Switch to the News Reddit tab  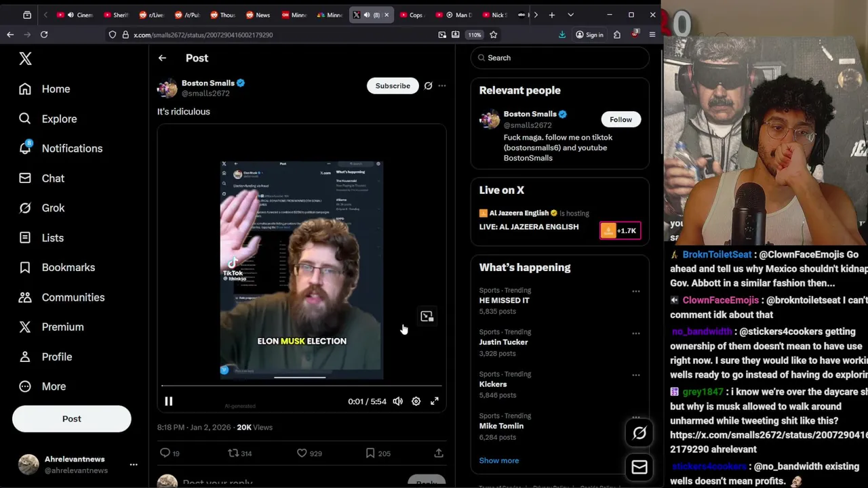258,15
